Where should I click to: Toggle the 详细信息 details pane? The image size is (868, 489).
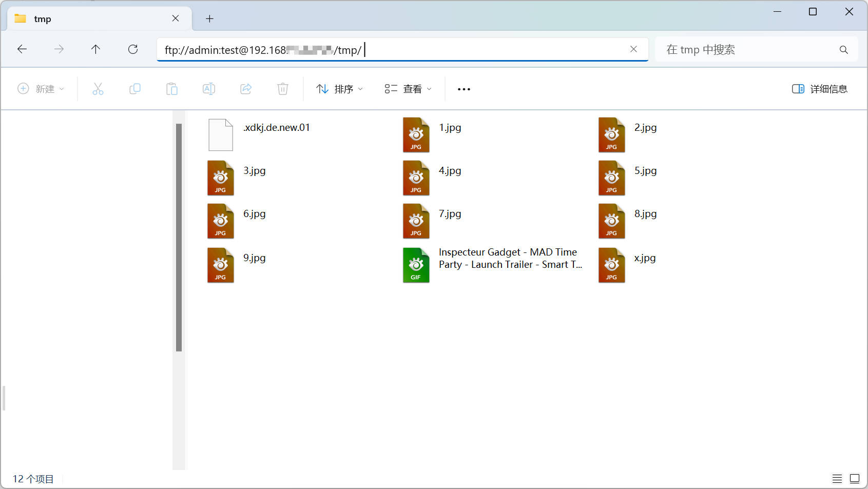pyautogui.click(x=820, y=89)
